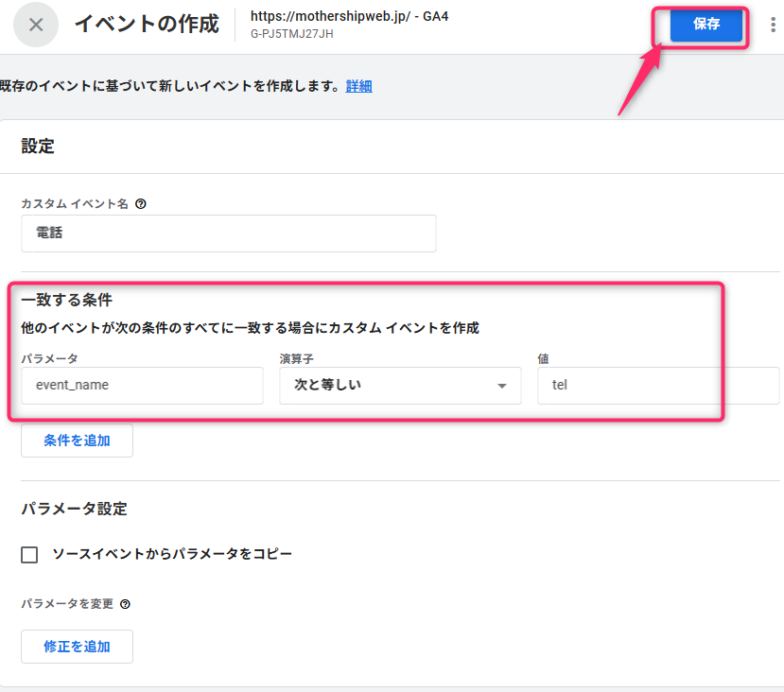
Task: Click the イベントの作成 page title
Action: (147, 24)
